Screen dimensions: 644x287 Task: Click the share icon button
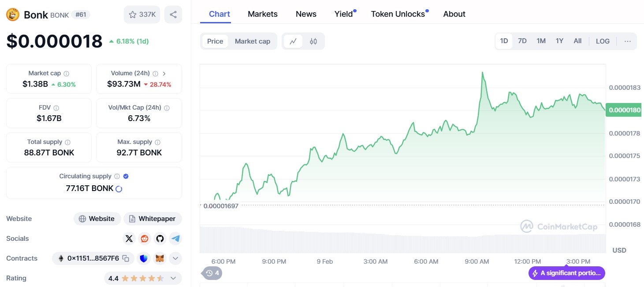[x=173, y=15]
